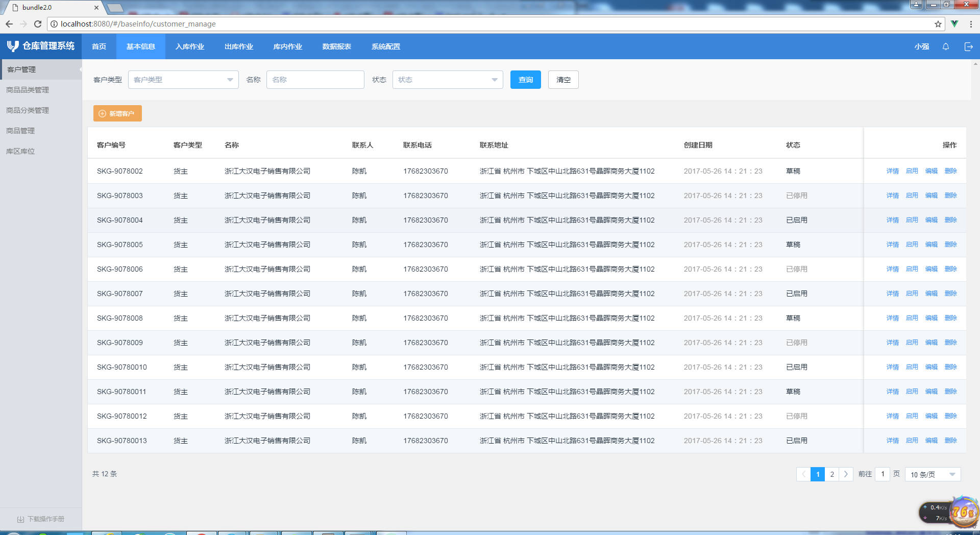Click 删除 for customer SKG-90780013
The image size is (980, 535).
click(x=951, y=441)
